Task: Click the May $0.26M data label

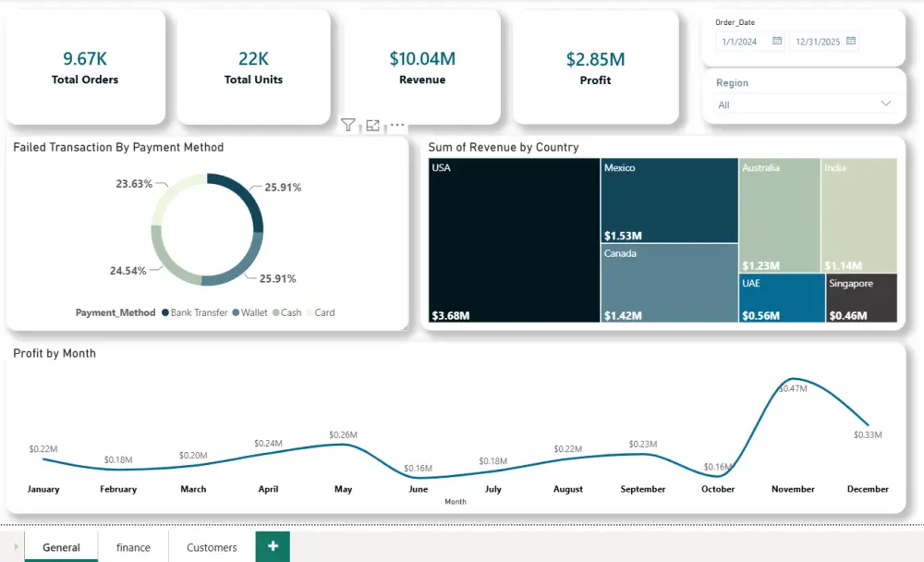Action: click(343, 434)
